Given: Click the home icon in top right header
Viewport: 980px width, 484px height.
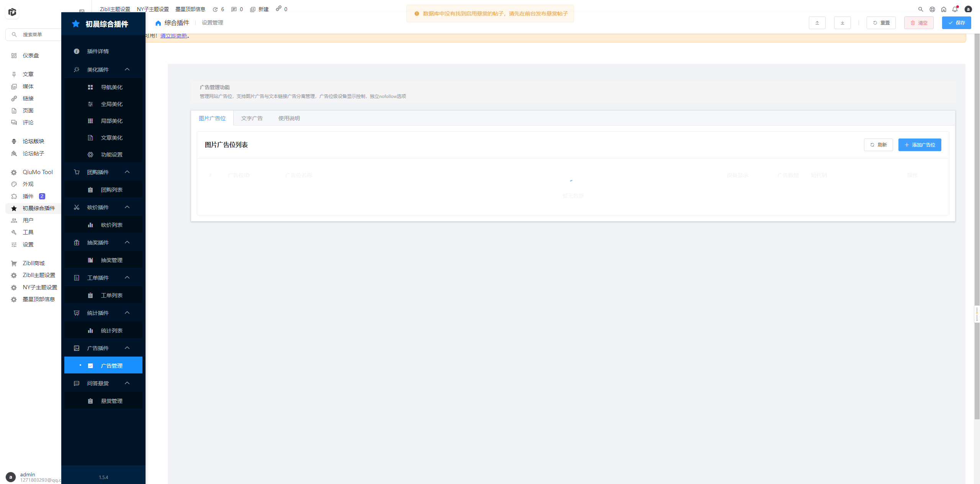Looking at the screenshot, I should [944, 9].
